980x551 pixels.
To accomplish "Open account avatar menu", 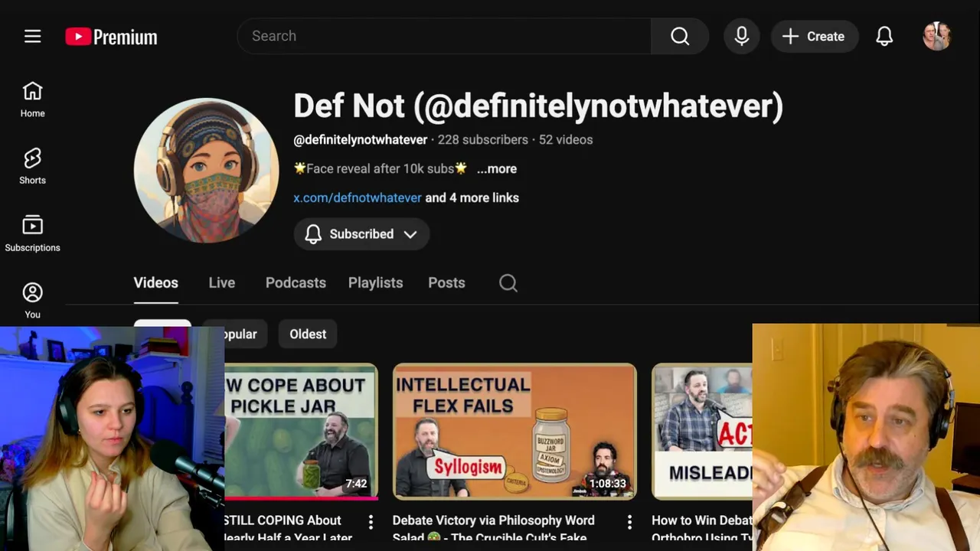I will (936, 36).
